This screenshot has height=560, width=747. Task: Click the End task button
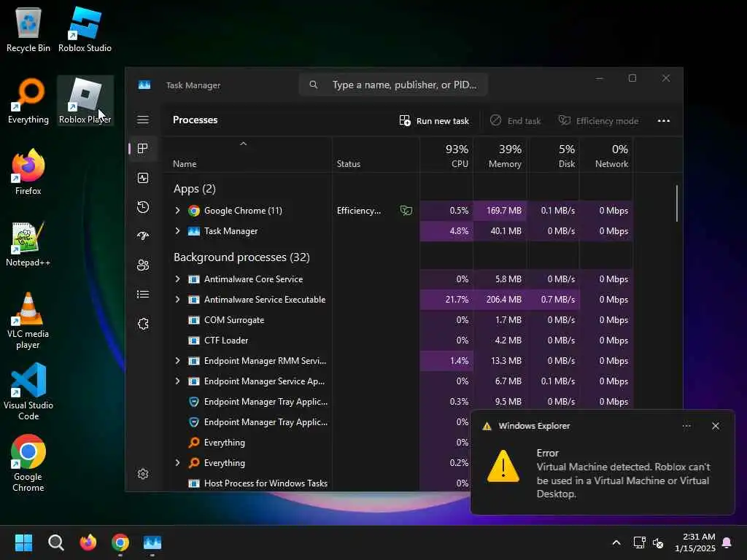(516, 121)
